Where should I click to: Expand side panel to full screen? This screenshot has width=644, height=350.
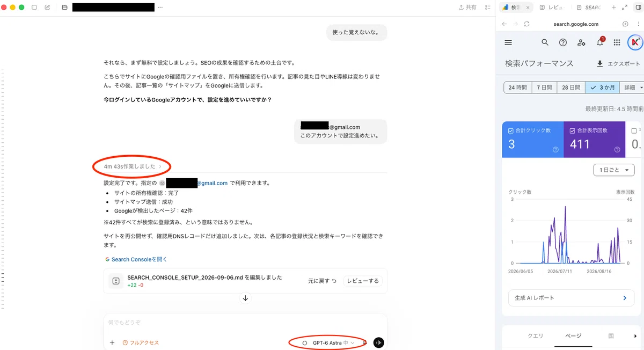(x=624, y=8)
